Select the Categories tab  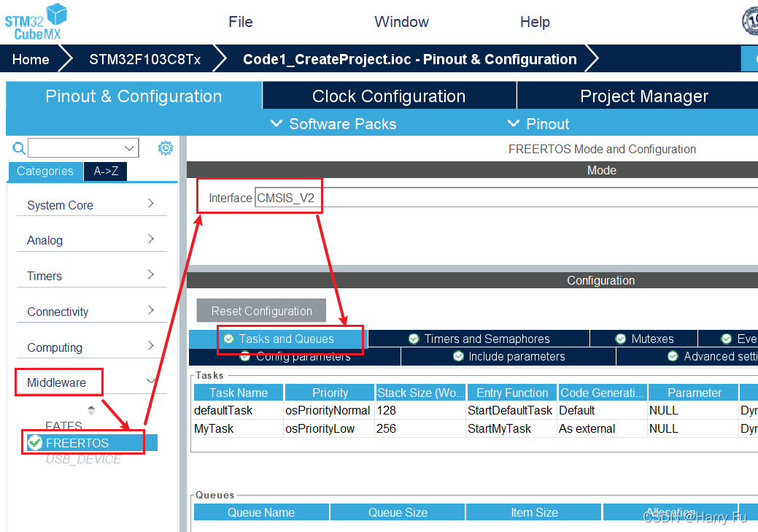(45, 171)
